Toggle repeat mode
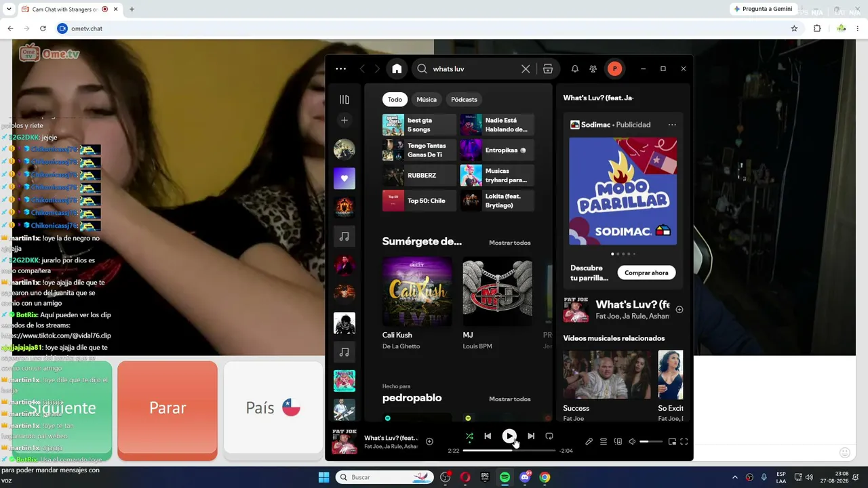This screenshot has width=868, height=488. (x=549, y=436)
